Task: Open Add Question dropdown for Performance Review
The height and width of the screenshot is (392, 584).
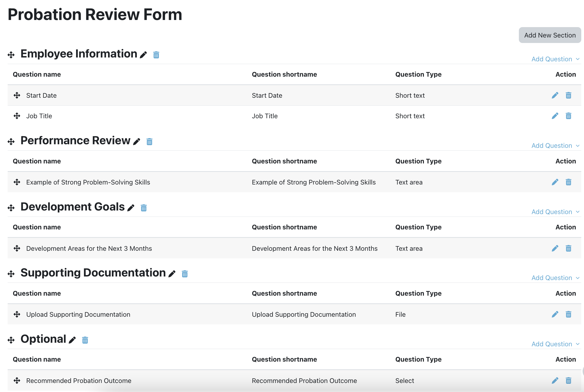Action: coord(555,146)
